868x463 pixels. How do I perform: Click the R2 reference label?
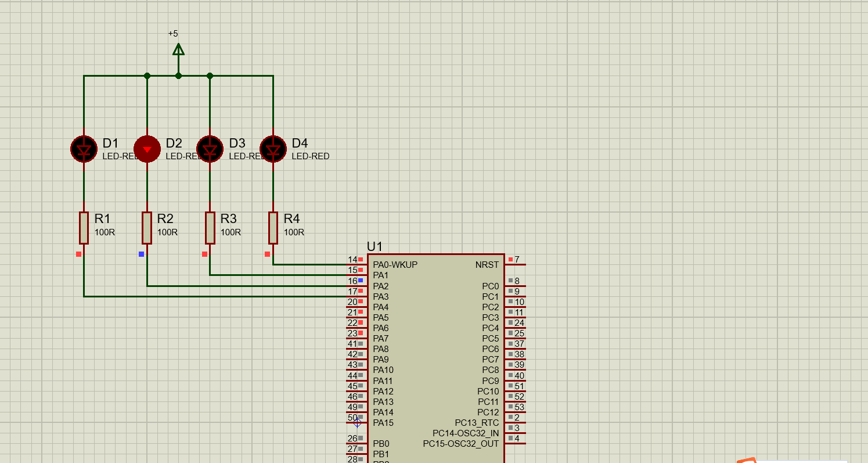[165, 218]
